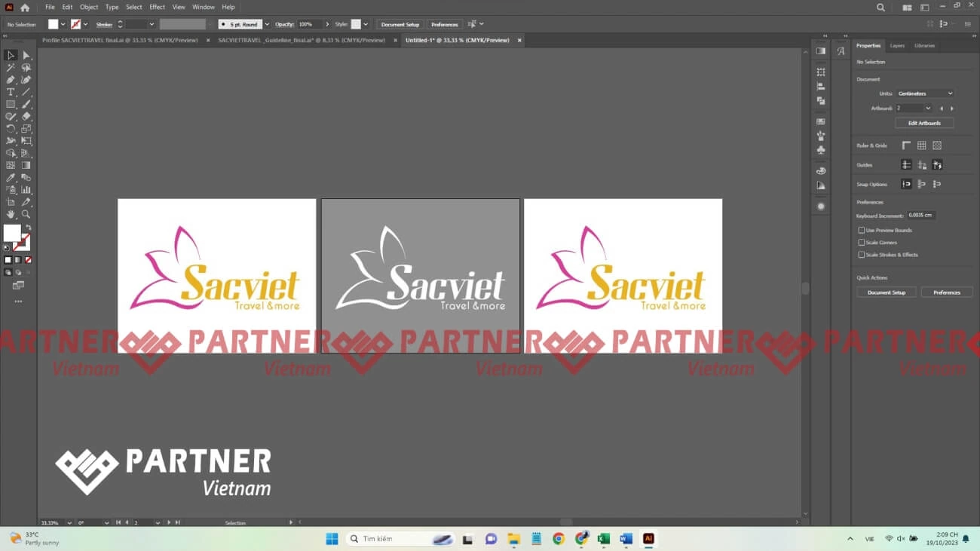Viewport: 980px width, 551px height.
Task: Select the Rotate tool
Action: (11, 128)
